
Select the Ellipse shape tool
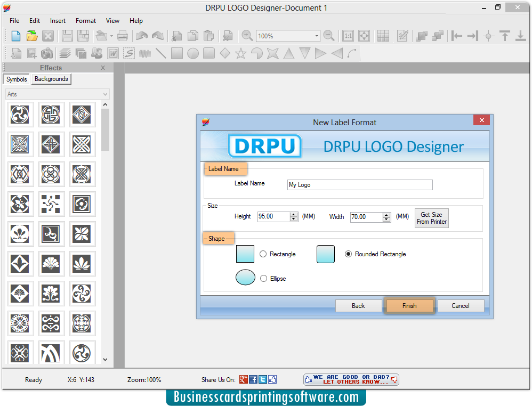click(x=193, y=53)
